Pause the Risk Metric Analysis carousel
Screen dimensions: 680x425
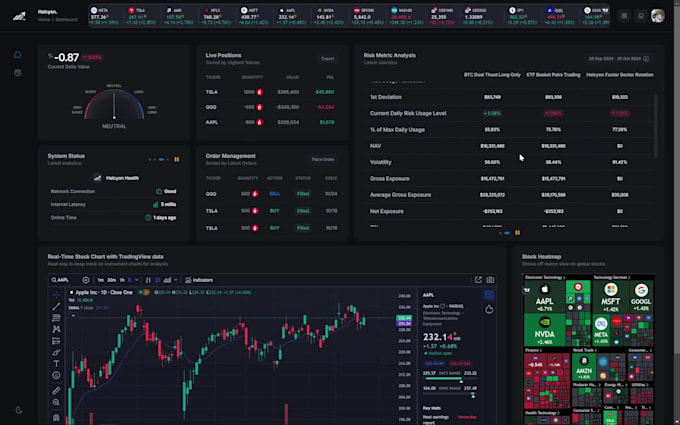tap(517, 233)
